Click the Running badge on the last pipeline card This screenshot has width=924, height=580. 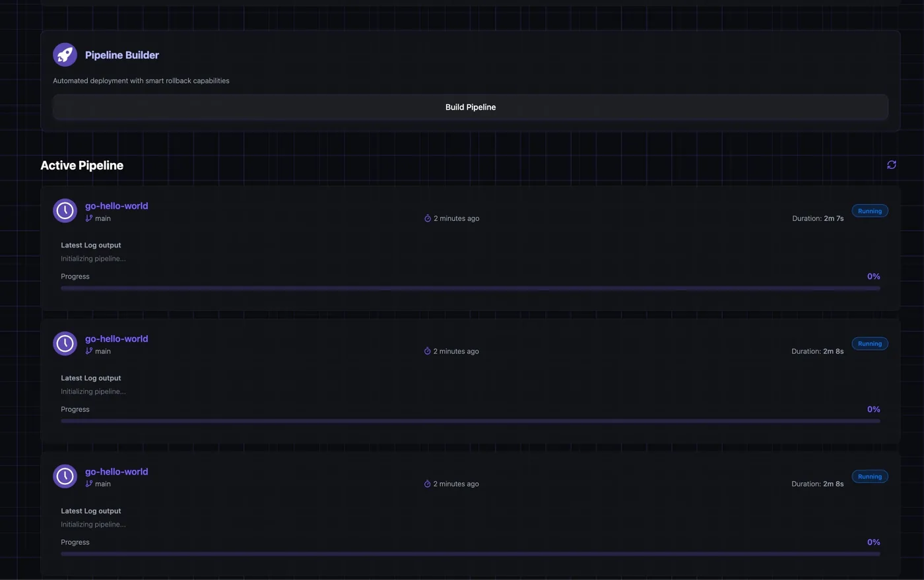pyautogui.click(x=870, y=476)
